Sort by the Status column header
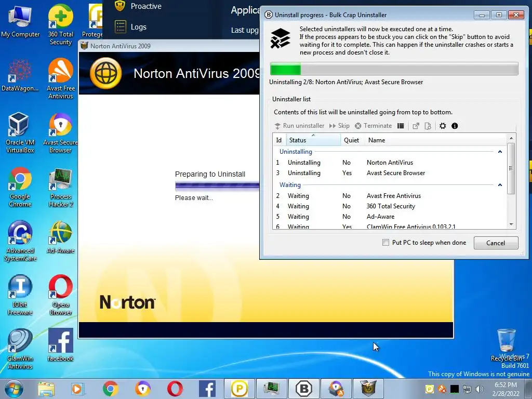Screen dimensions: 532x399 (313, 140)
